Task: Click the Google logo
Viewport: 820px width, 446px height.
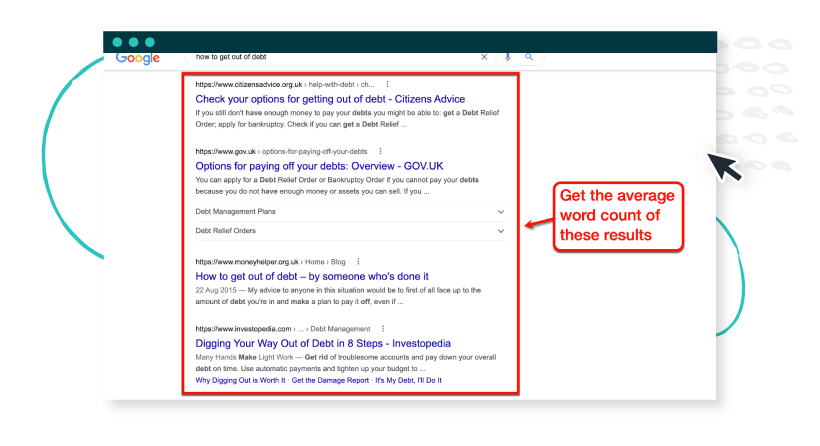Action: click(137, 58)
